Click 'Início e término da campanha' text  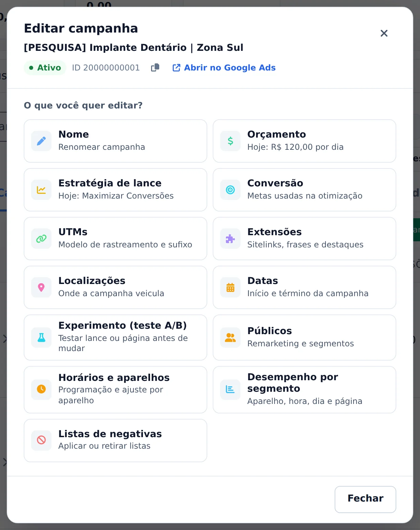coord(308,293)
